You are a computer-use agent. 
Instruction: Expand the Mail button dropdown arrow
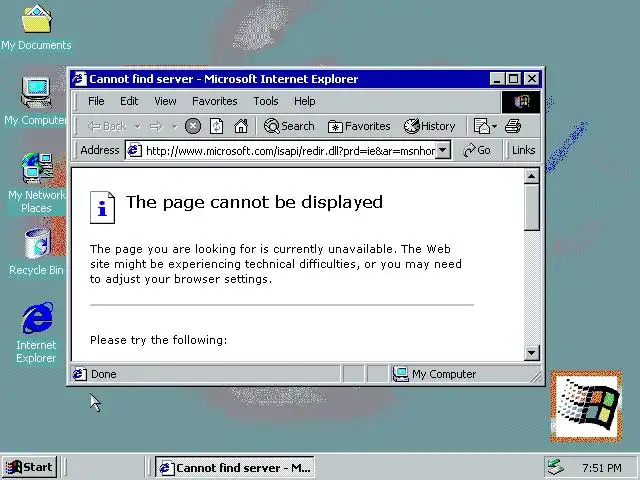pos(494,127)
